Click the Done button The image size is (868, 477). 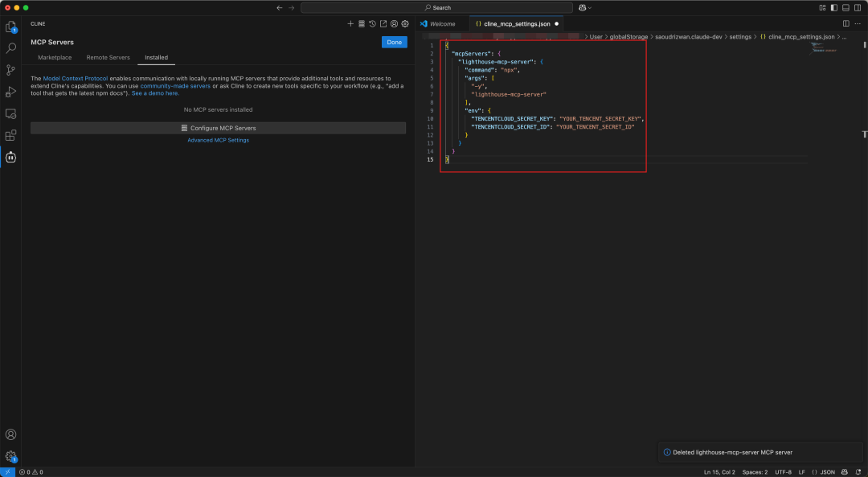(394, 42)
